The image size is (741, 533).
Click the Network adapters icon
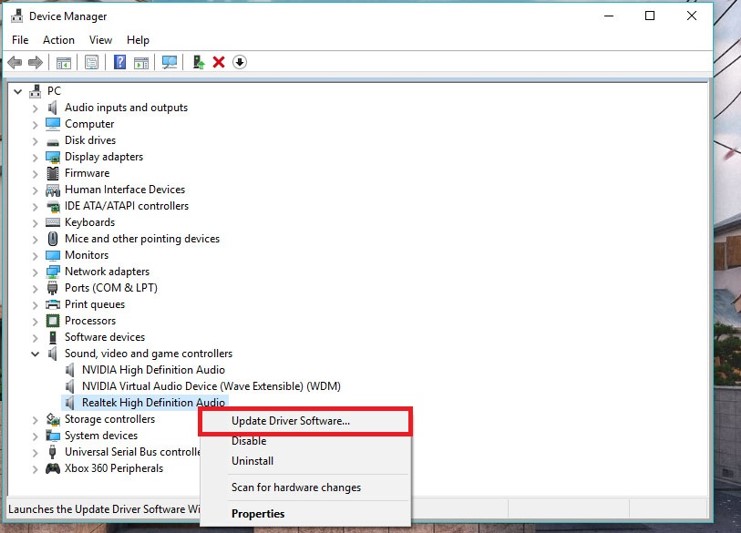(52, 272)
